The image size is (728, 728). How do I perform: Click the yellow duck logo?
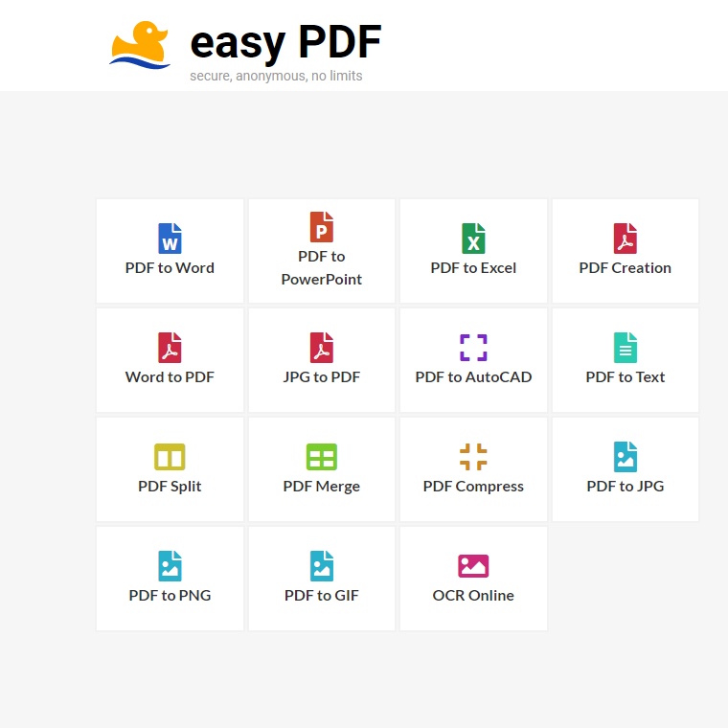point(140,45)
